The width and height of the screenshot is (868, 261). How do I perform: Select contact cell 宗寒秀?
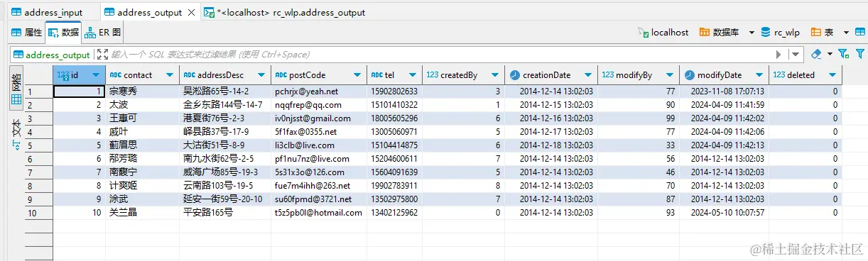coord(142,91)
